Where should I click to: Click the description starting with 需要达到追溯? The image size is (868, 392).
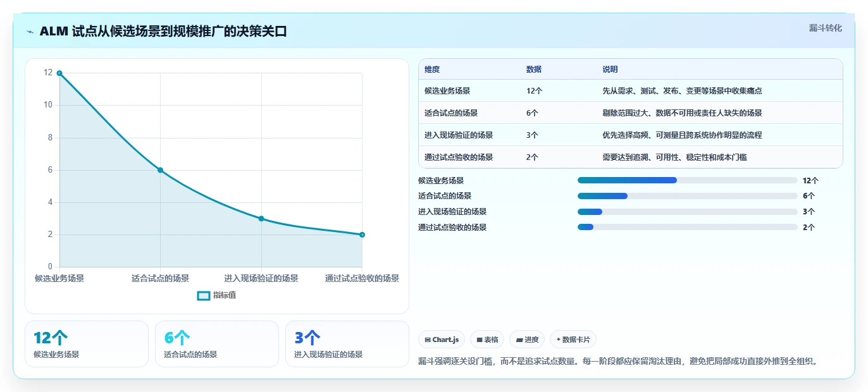click(x=674, y=157)
